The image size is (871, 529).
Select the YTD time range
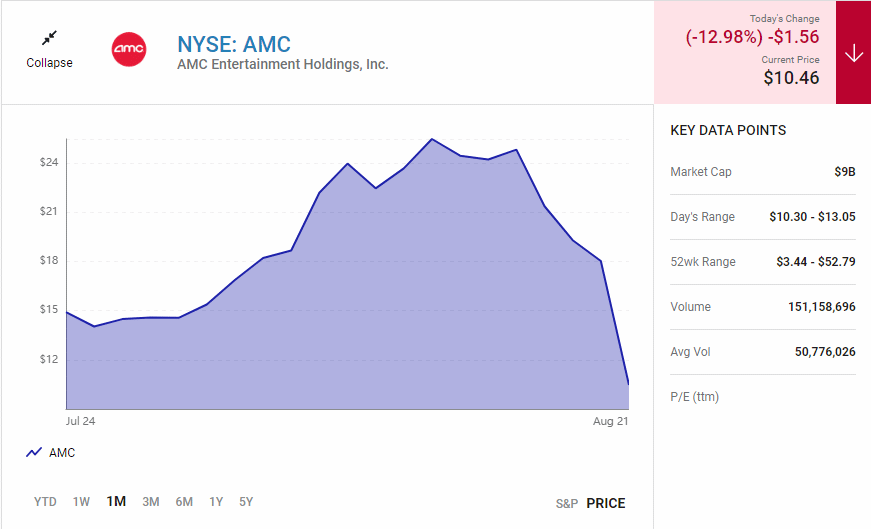45,502
